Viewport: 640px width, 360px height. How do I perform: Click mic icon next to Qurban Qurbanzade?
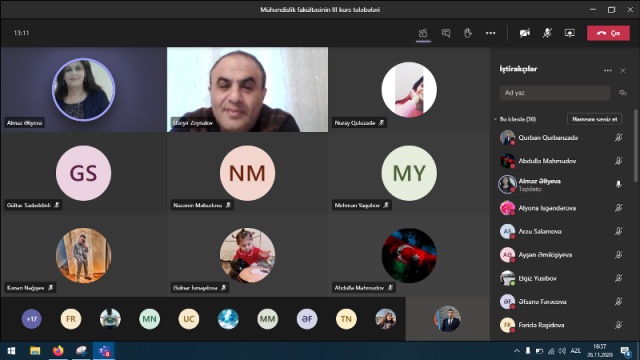pos(618,138)
